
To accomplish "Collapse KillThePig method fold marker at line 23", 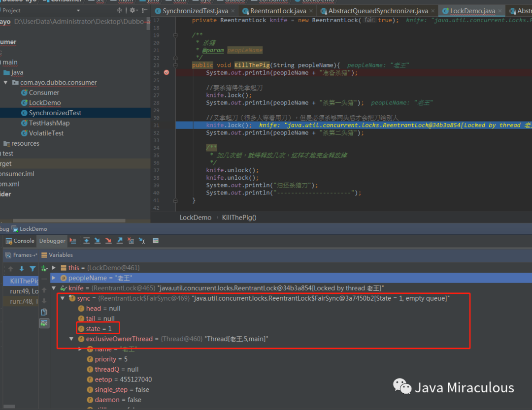I will pyautogui.click(x=175, y=65).
